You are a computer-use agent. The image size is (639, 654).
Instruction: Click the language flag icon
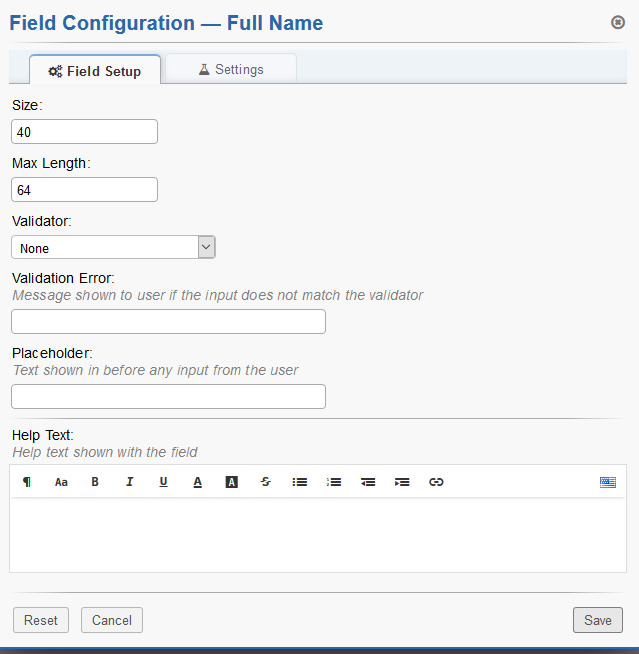608,482
